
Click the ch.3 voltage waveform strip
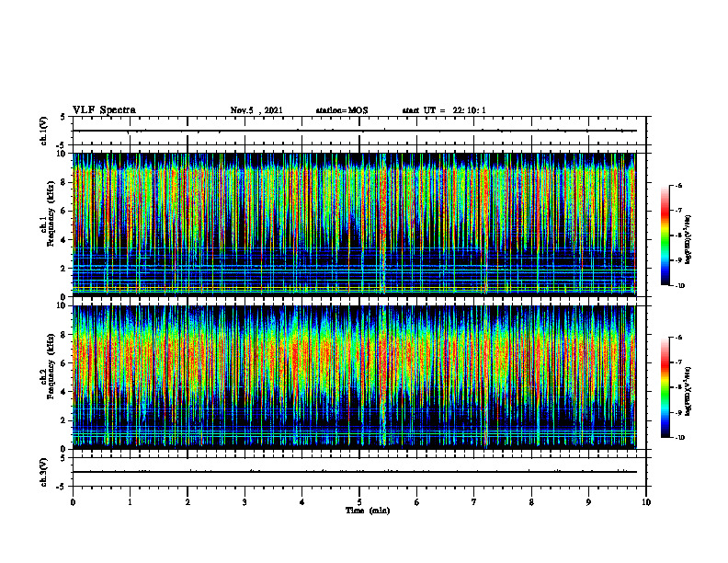[x=359, y=472]
